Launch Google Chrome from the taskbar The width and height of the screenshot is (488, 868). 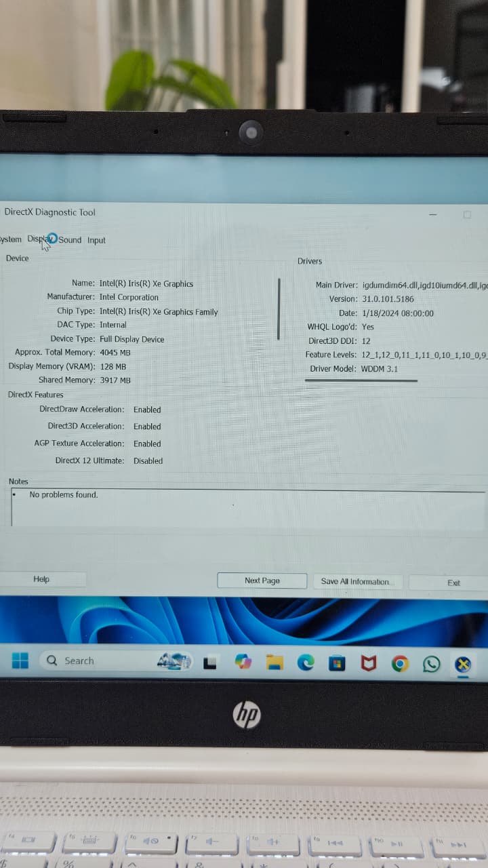tap(400, 663)
